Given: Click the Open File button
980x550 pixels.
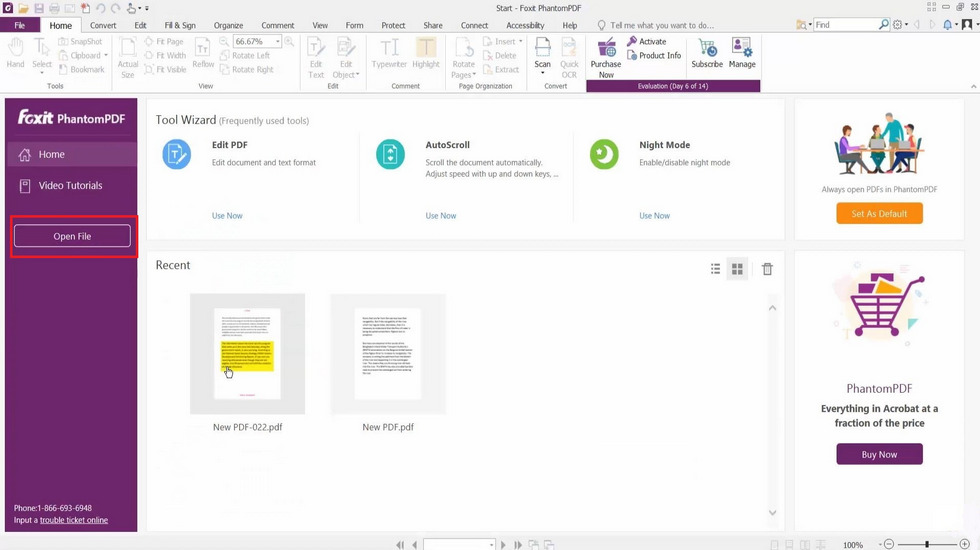Looking at the screenshot, I should point(72,236).
